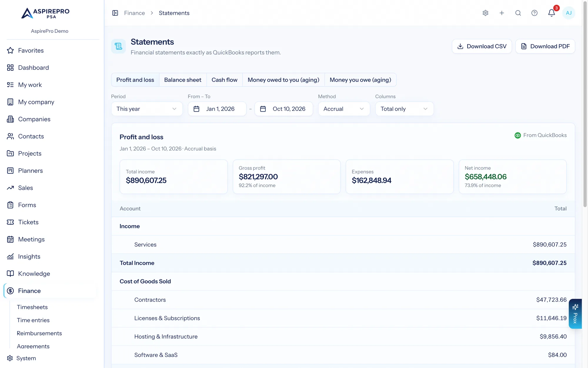
Task: Click the Download CSV button
Action: (x=482, y=46)
